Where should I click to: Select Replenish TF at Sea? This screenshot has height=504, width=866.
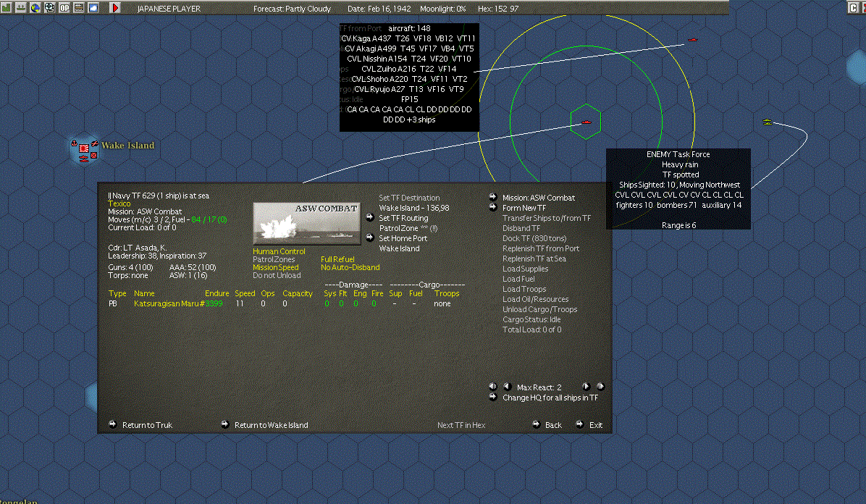(534, 259)
